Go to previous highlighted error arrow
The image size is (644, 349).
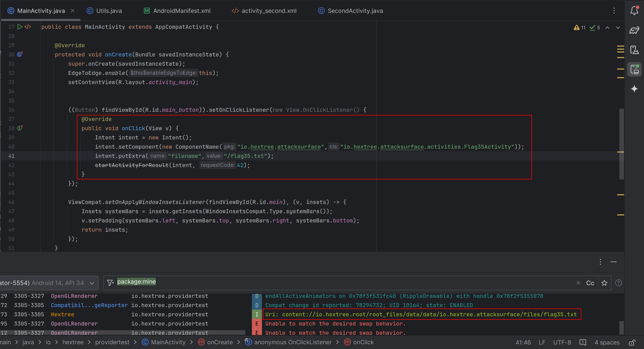(607, 28)
